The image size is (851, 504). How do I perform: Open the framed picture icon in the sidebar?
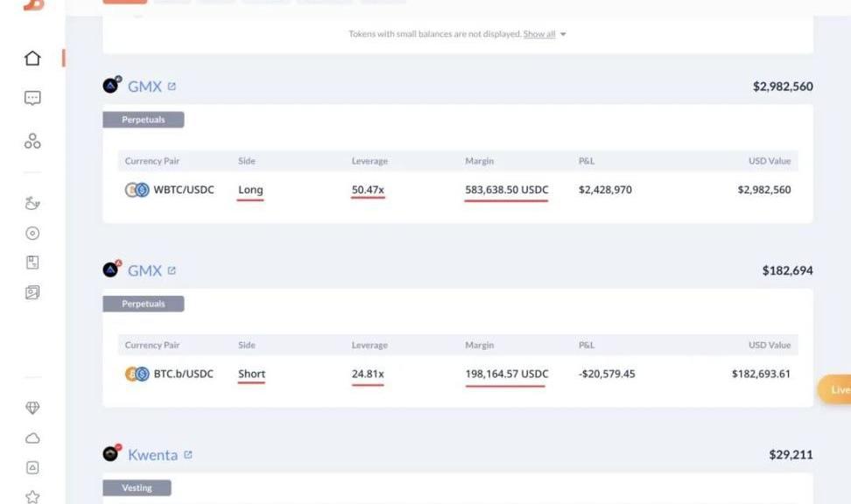click(x=32, y=293)
